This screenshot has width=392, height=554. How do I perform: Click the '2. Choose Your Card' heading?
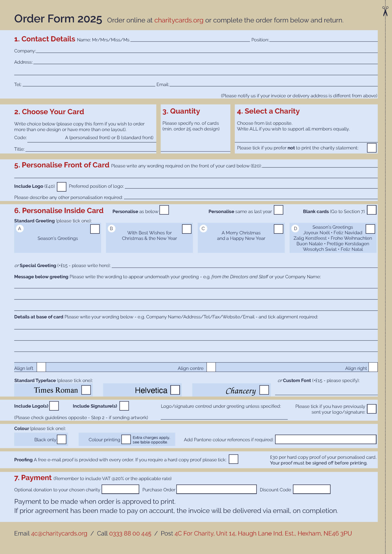(x=49, y=111)
